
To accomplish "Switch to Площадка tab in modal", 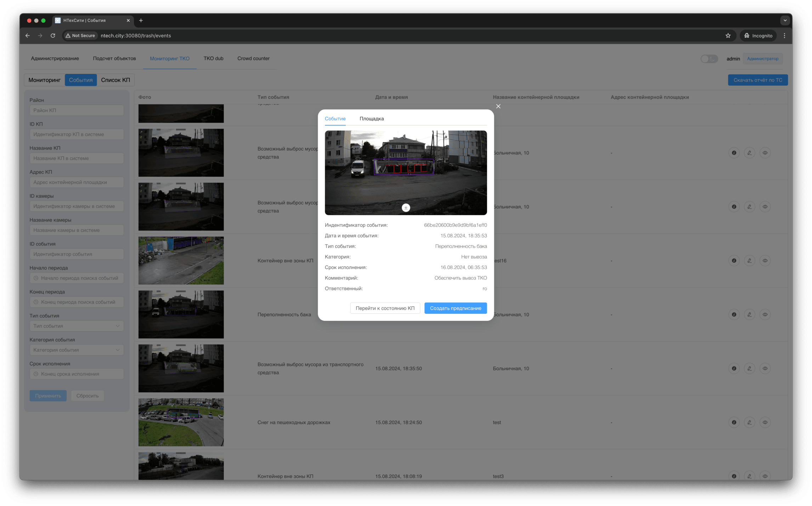I will click(x=371, y=119).
